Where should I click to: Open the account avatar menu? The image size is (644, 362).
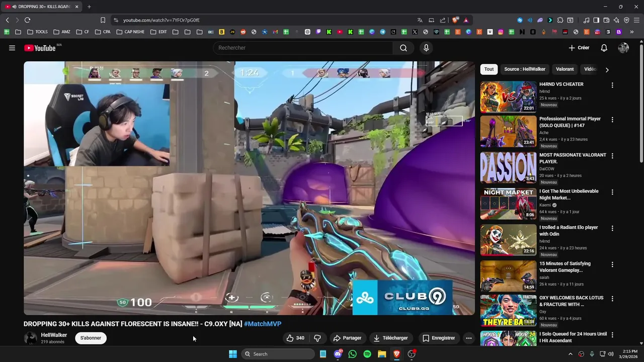pos(623,48)
